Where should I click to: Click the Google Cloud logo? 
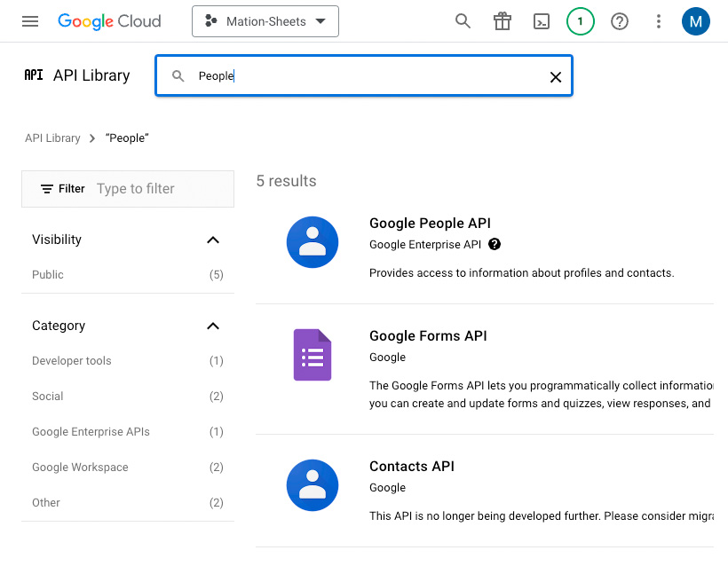click(x=109, y=21)
